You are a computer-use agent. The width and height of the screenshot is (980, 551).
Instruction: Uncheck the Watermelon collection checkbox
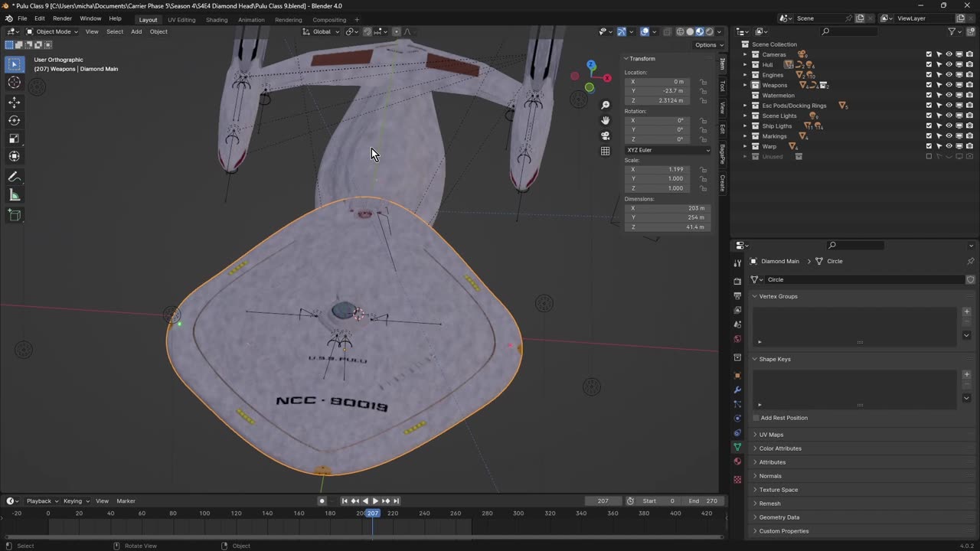(929, 95)
